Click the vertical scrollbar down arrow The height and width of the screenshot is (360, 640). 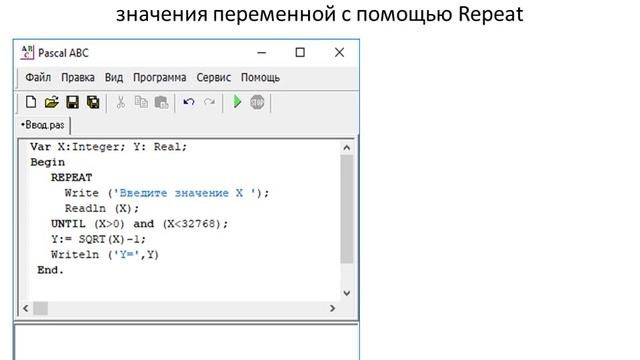point(347,293)
